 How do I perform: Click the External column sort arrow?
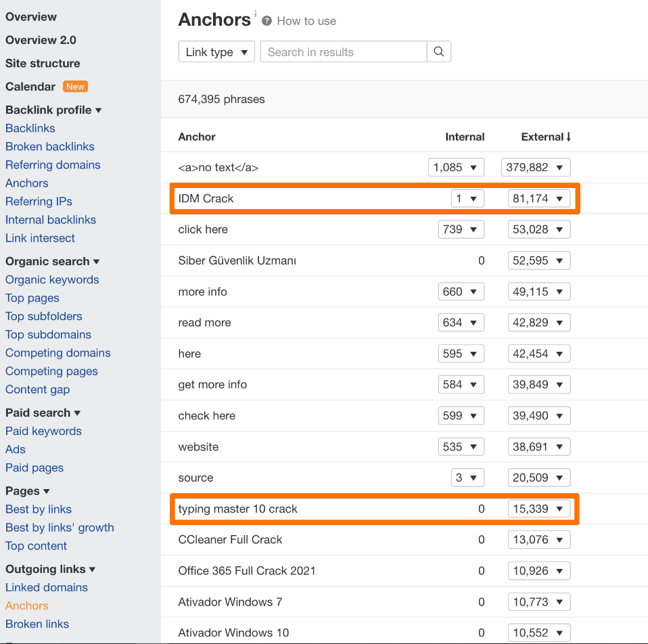coord(568,137)
